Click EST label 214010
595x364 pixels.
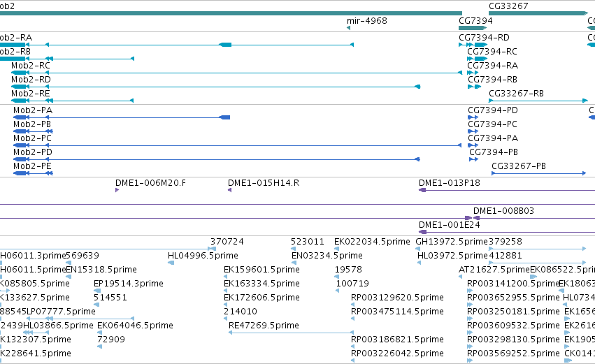[x=241, y=312]
